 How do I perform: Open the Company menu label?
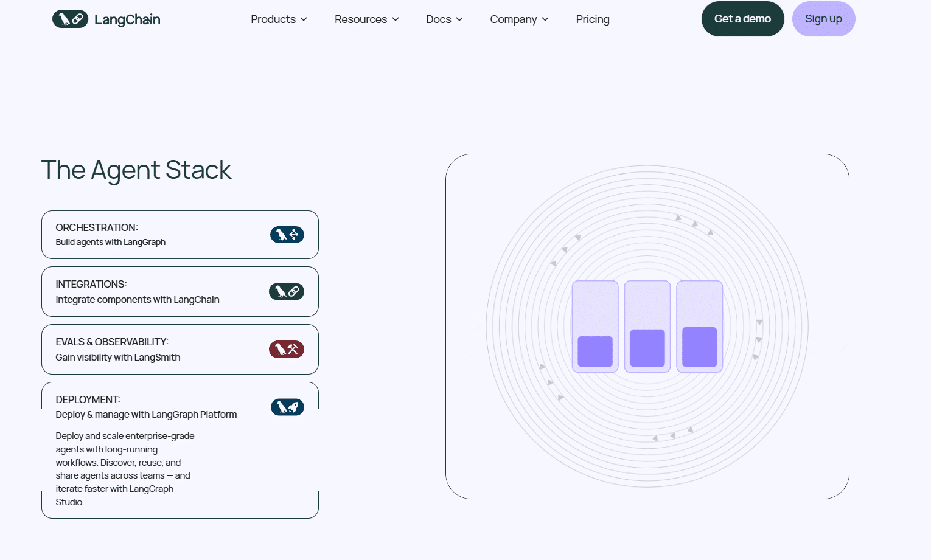point(514,19)
